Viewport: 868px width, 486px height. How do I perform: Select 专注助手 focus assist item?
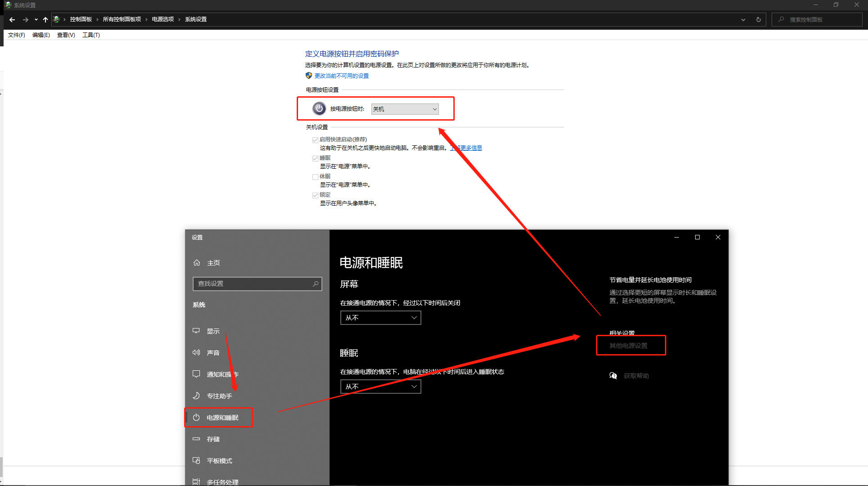tap(219, 396)
